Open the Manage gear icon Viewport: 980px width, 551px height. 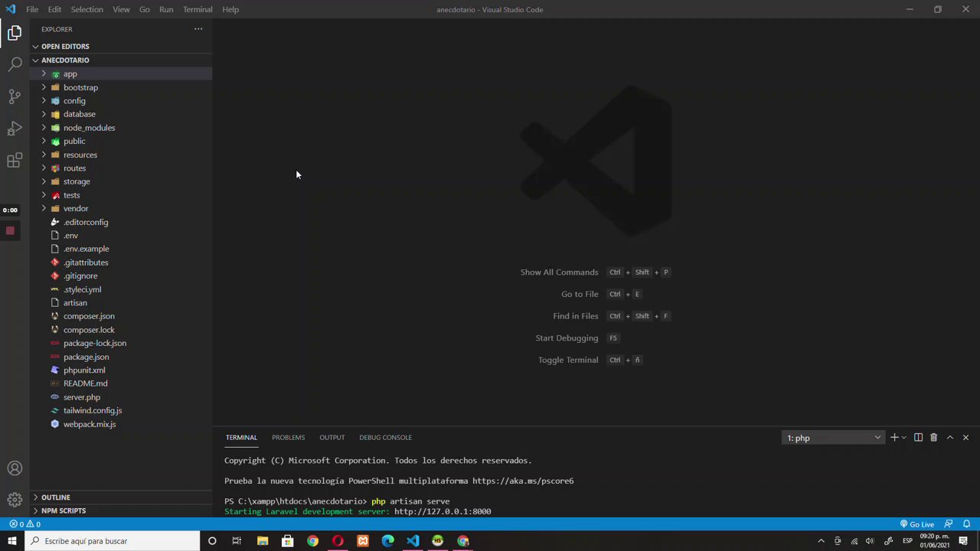click(x=15, y=500)
